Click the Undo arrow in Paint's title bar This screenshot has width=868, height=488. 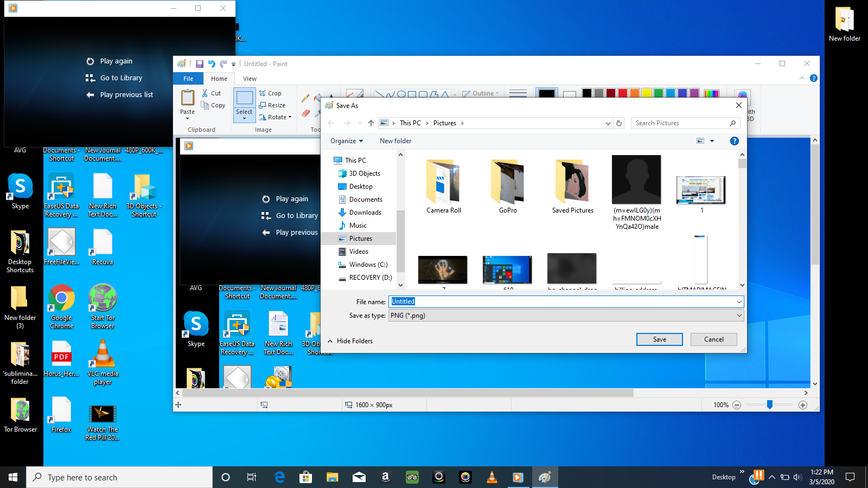(212, 64)
